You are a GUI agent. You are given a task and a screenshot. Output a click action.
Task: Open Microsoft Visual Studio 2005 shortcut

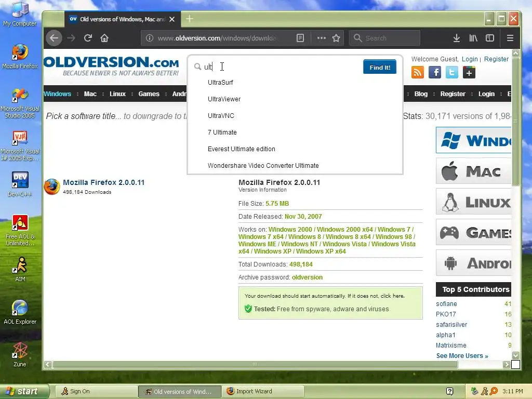pyautogui.click(x=20, y=103)
